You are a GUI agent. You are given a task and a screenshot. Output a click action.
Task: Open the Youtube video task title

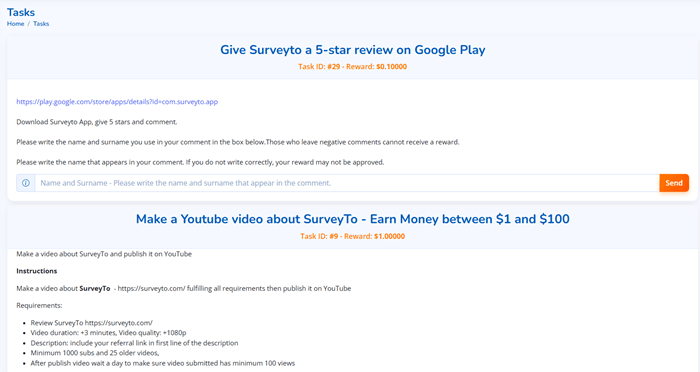click(353, 219)
